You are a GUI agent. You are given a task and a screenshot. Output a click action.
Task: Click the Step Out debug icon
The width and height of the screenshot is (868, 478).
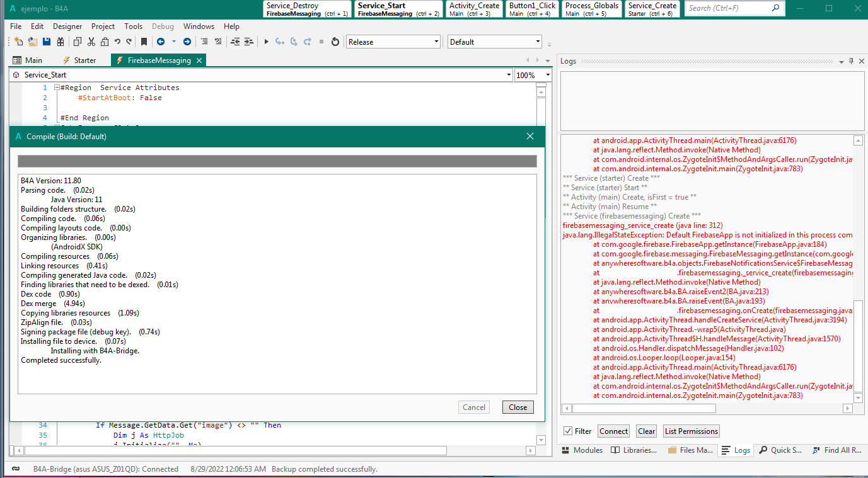(308, 42)
